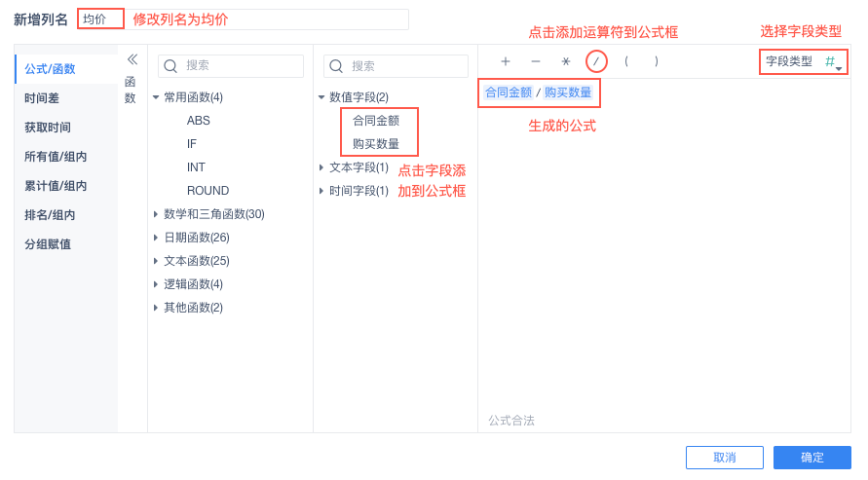Insert the minus operator into formula
Viewport: 868px width, 480px height.
(x=536, y=61)
